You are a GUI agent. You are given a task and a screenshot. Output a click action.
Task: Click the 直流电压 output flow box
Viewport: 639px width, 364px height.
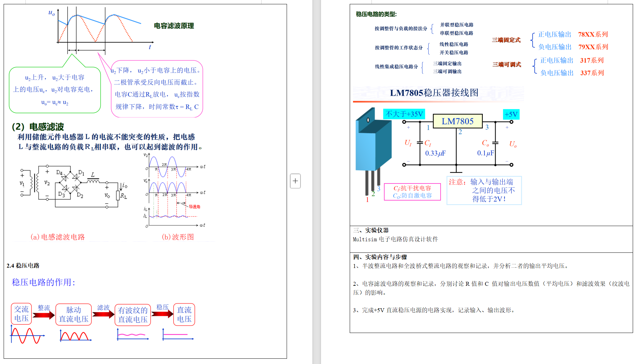[x=184, y=314]
